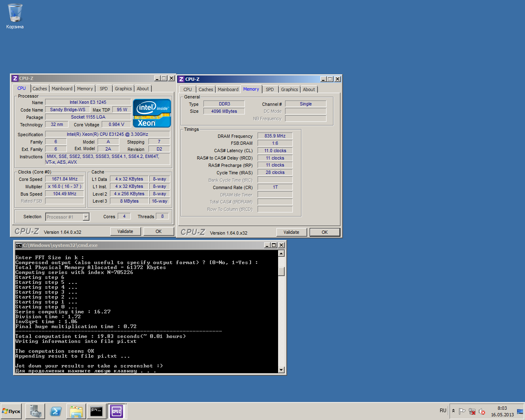Click the network tray icon
The image size is (525, 420).
point(472,411)
